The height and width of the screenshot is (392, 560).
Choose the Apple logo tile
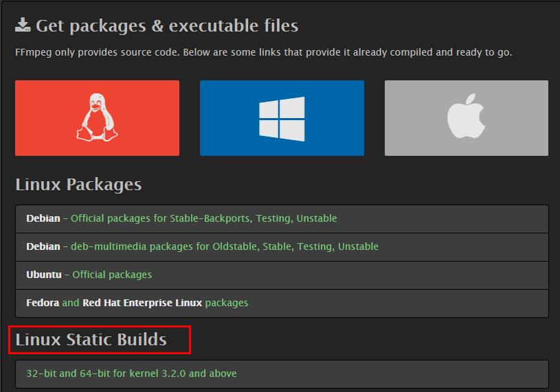click(x=467, y=118)
